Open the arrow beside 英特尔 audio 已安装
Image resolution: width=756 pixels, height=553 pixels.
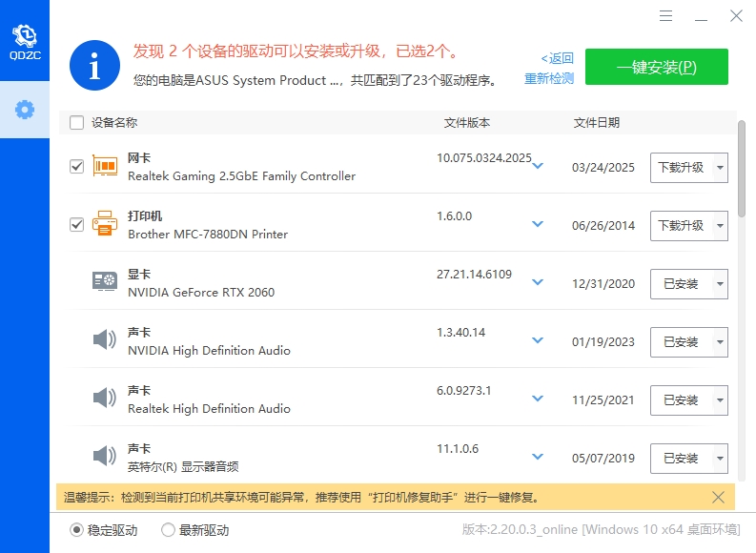721,459
